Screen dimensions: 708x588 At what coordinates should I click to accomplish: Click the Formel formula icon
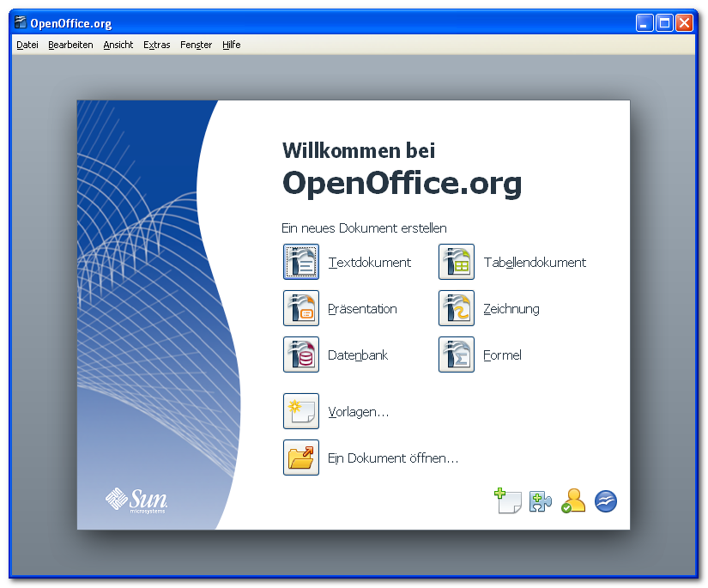click(456, 355)
